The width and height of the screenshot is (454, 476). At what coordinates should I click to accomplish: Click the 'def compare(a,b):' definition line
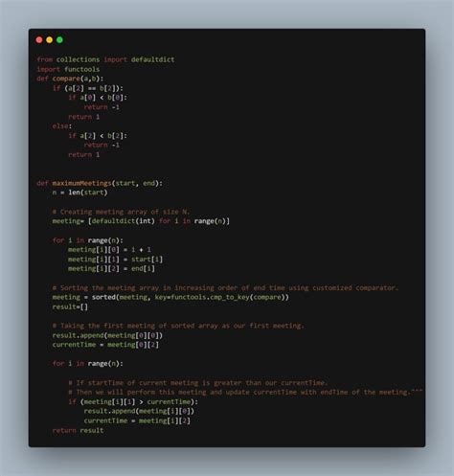70,79
